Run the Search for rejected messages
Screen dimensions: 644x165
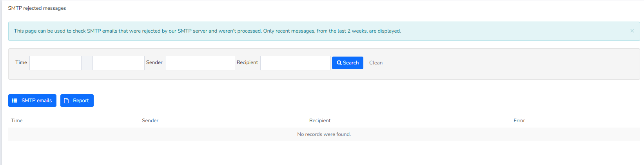[x=348, y=63]
